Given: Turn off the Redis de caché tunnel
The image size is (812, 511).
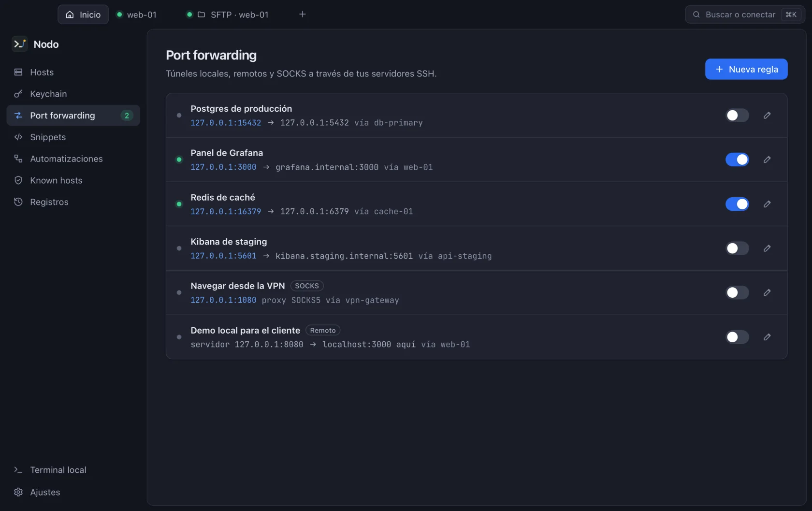Looking at the screenshot, I should [737, 204].
